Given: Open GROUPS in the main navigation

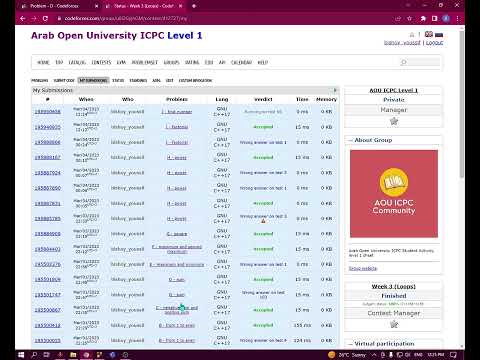Looking at the screenshot, I should [172, 62].
